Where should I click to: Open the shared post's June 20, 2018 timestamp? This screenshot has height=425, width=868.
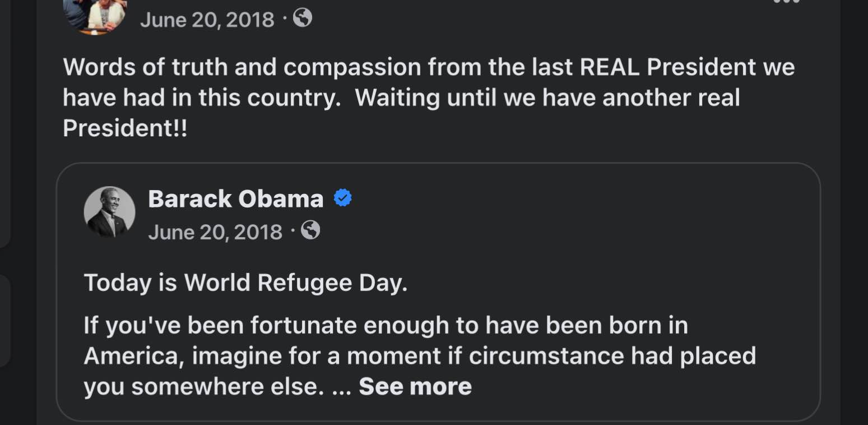[x=215, y=231]
